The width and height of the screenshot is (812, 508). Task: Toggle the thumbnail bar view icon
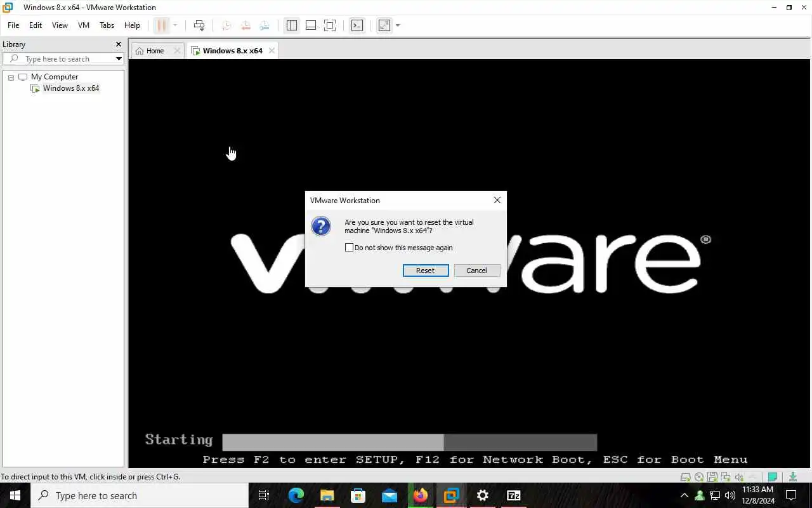[311, 25]
